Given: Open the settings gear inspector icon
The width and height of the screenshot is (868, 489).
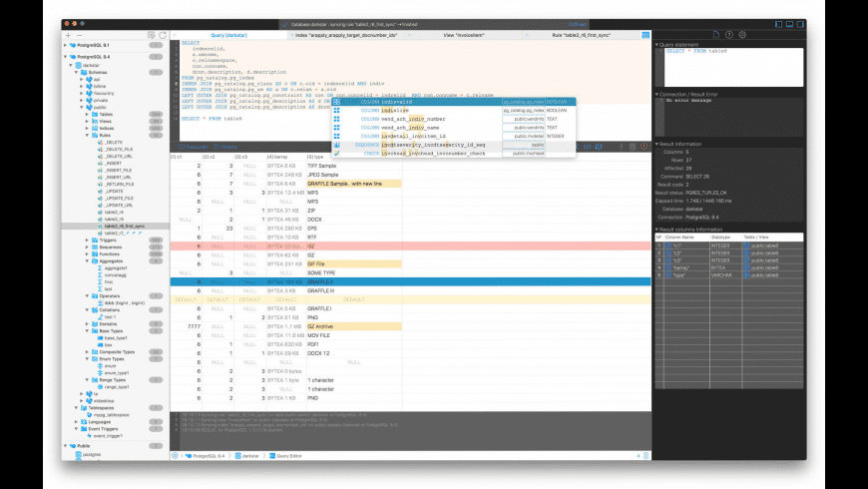Looking at the screenshot, I should tap(742, 34).
